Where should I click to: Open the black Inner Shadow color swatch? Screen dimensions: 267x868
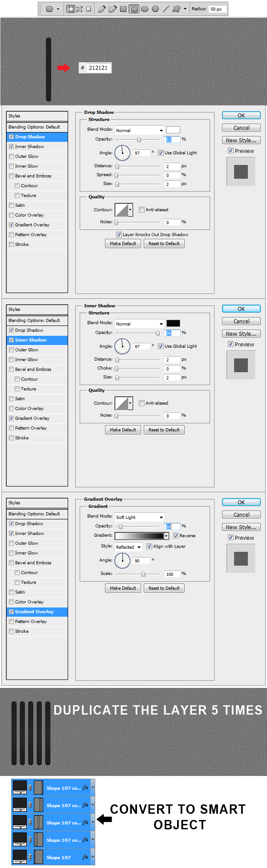(173, 323)
